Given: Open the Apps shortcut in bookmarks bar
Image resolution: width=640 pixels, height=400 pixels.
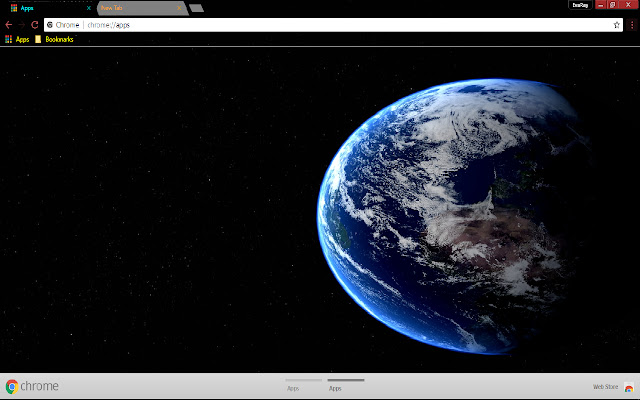Looking at the screenshot, I should (x=17, y=39).
